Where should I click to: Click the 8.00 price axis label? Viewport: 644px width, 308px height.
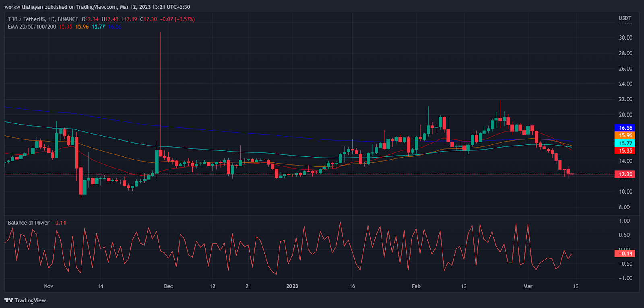624,207
